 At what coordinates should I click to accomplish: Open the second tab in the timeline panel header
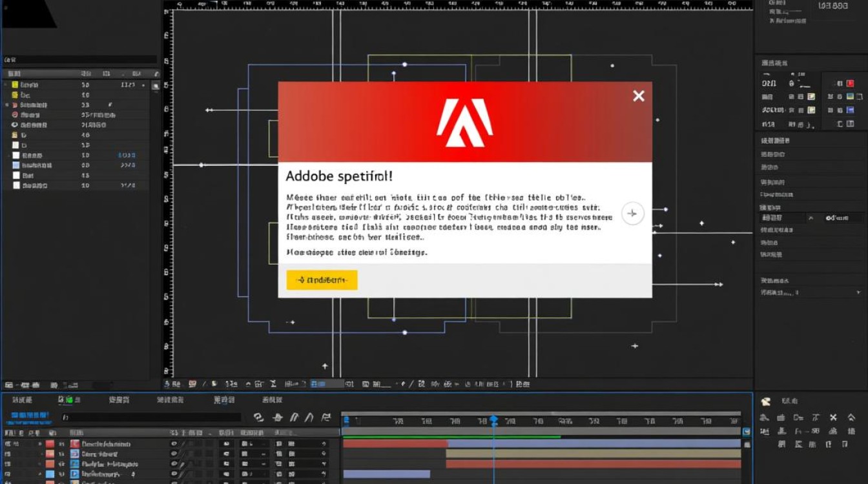(x=67, y=400)
